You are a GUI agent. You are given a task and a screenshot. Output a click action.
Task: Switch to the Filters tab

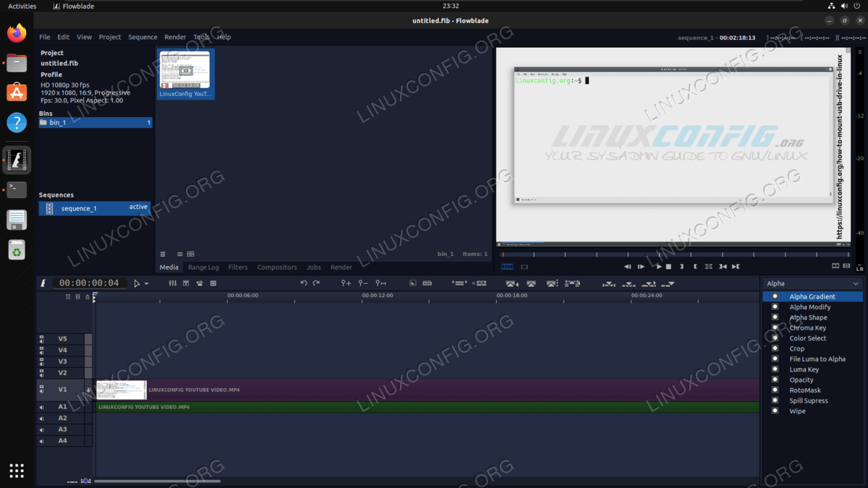[238, 267]
